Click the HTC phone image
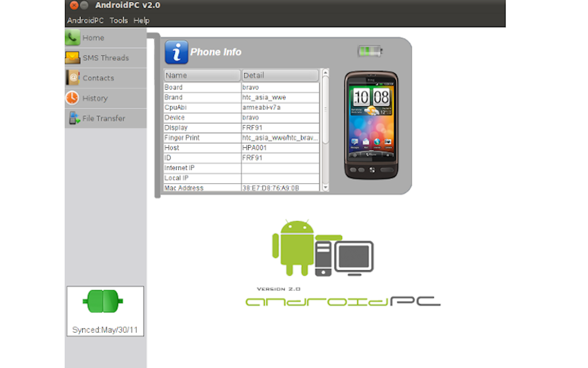Viewport: 588px width, 368px height. [x=371, y=125]
